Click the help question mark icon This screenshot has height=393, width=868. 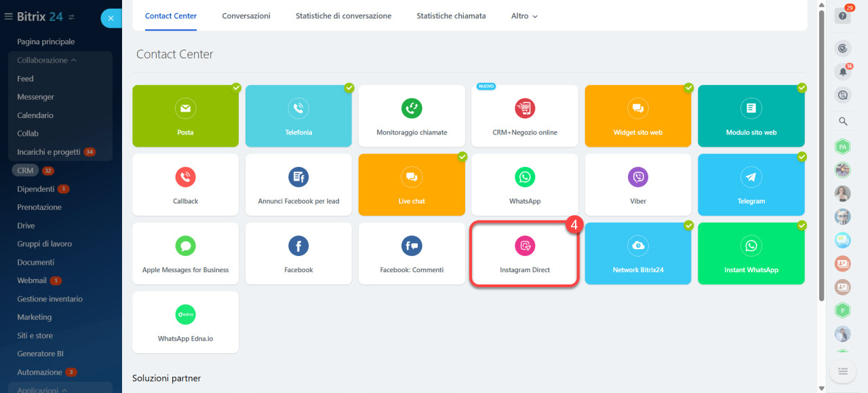point(843,16)
